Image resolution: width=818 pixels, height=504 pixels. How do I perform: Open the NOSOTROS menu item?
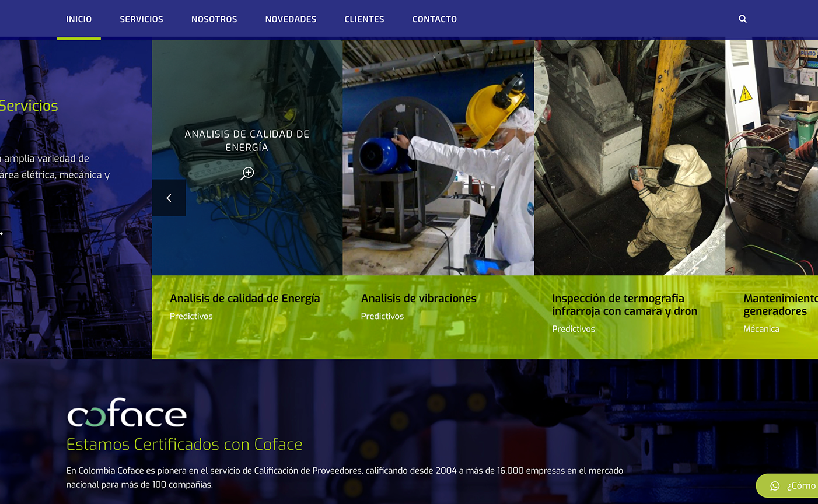coord(214,19)
